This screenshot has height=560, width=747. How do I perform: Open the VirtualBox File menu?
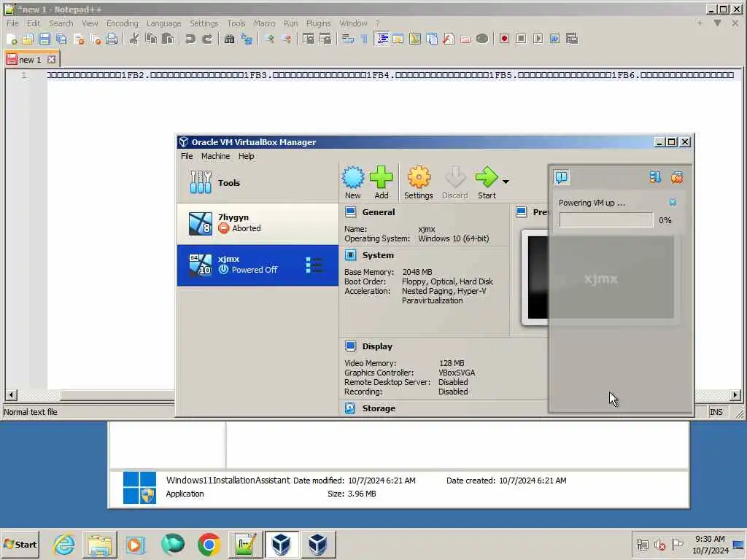click(187, 156)
